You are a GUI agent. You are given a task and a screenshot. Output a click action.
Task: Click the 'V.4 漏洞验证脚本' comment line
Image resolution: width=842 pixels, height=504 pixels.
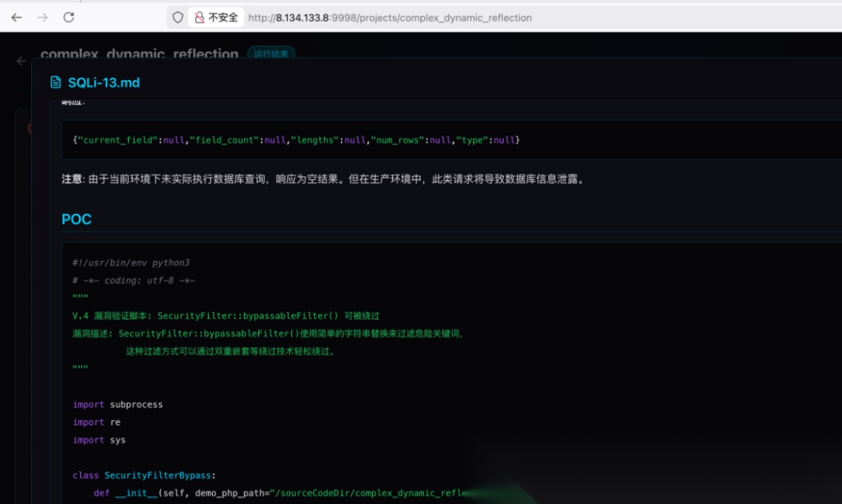click(226, 315)
